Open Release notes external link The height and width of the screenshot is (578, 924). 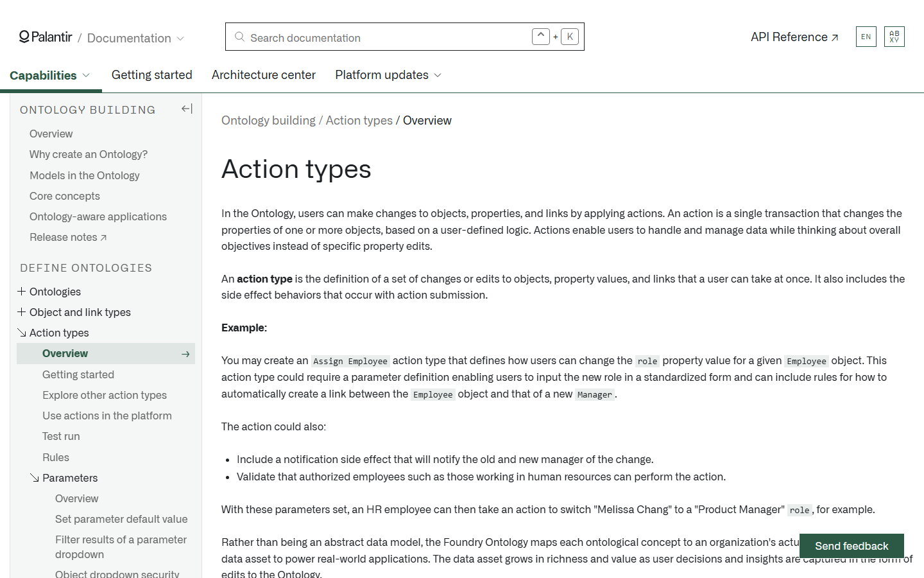(x=68, y=237)
